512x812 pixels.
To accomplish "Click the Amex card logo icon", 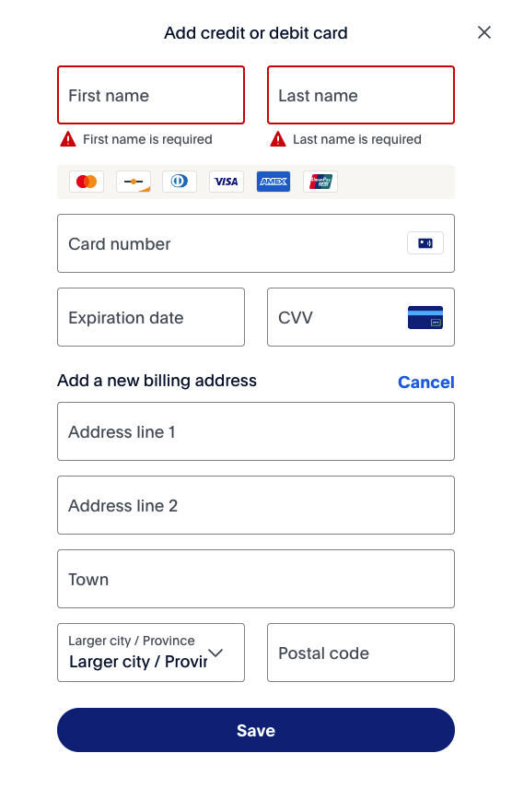I will tap(273, 182).
